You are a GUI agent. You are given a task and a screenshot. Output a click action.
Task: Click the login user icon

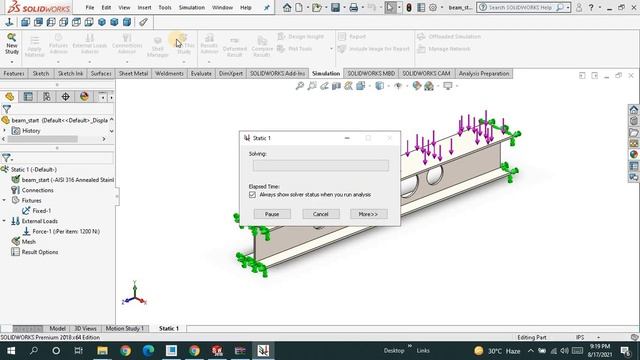(x=579, y=7)
